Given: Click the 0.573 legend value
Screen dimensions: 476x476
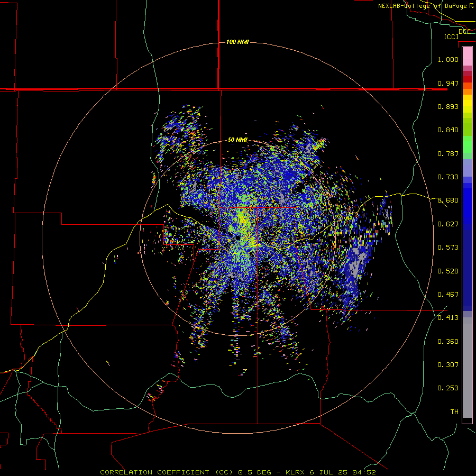Looking at the screenshot, I should tap(448, 248).
